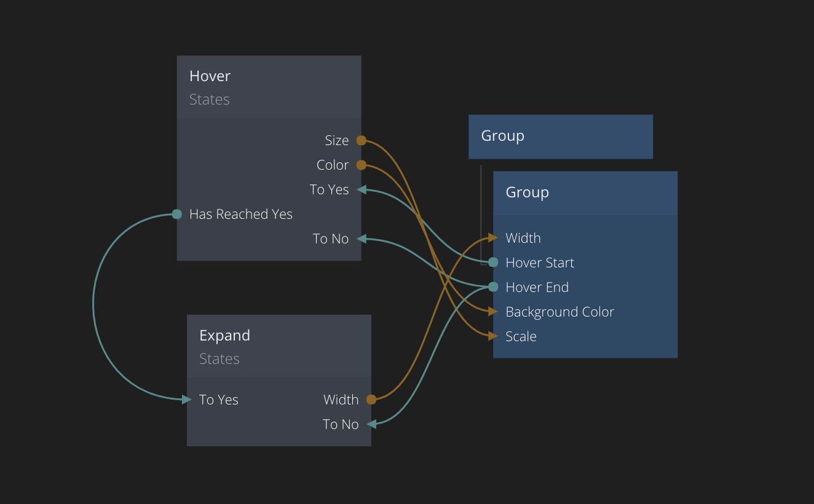Click the Size output port dot

click(x=362, y=141)
